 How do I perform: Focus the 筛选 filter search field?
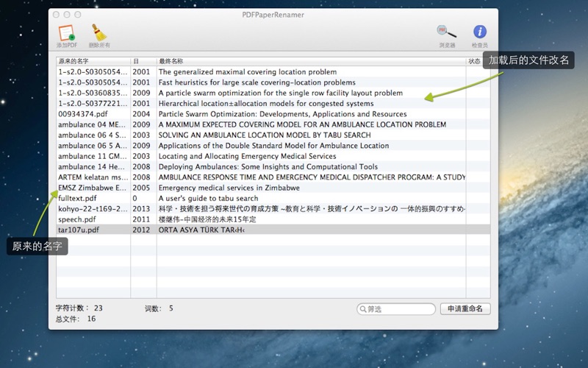point(395,309)
